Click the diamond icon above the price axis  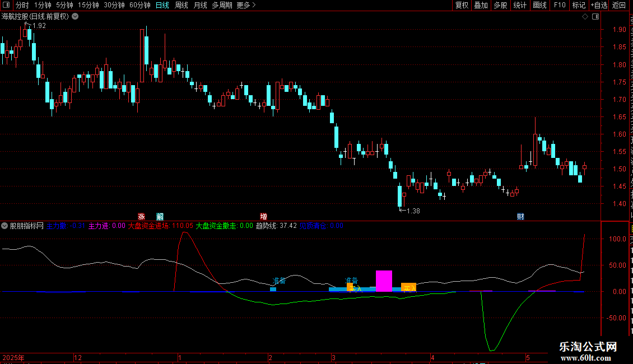pos(585,17)
